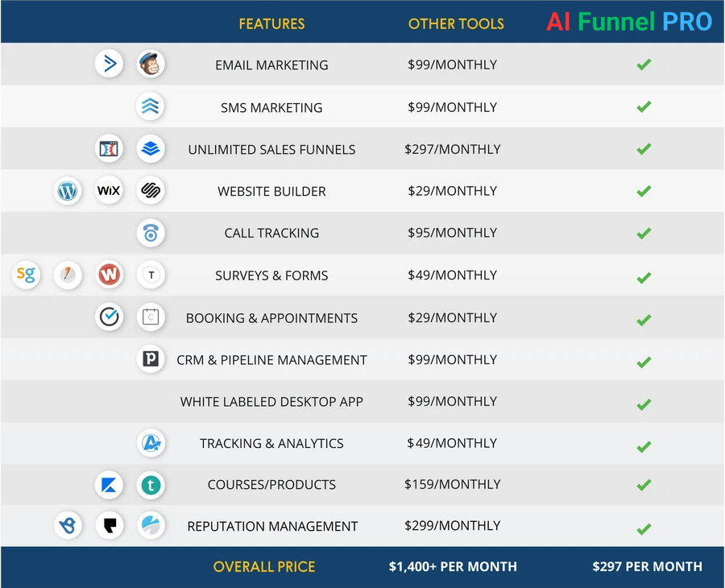Click the 'sg' SurveyGizmo icon
Image resolution: width=725 pixels, height=588 pixels.
(26, 275)
